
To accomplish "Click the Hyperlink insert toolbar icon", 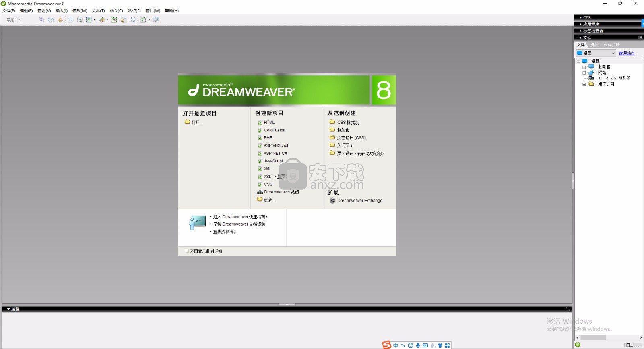I will (41, 20).
